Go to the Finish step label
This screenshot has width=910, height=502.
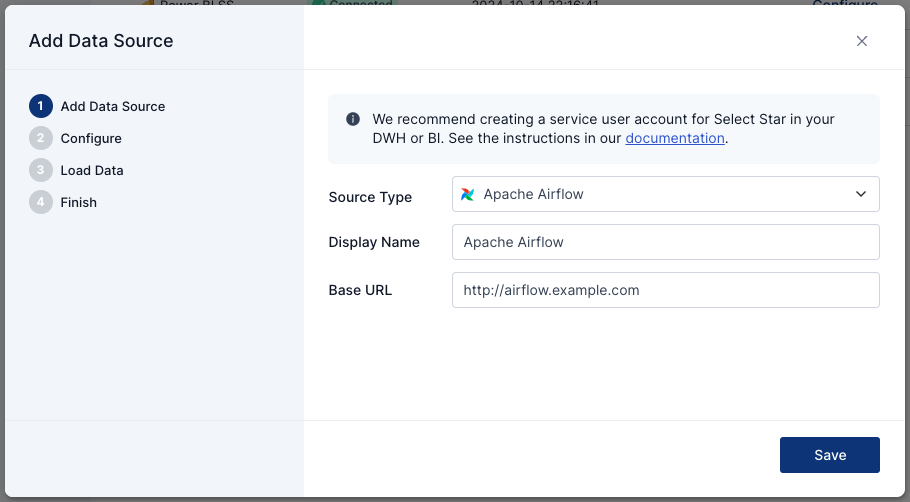pyautogui.click(x=78, y=202)
